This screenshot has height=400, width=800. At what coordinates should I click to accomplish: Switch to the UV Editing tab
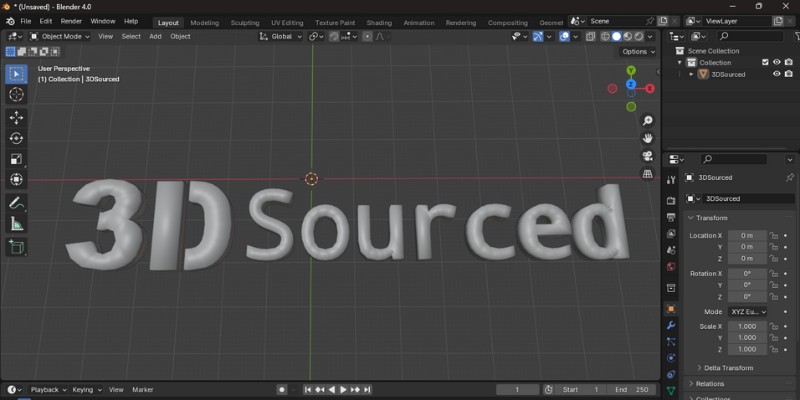pos(287,22)
